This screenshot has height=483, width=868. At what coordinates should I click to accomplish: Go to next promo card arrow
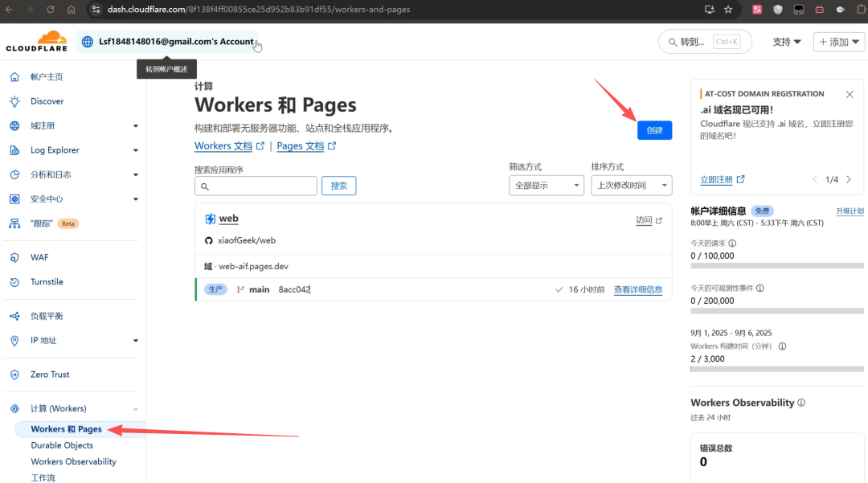849,179
